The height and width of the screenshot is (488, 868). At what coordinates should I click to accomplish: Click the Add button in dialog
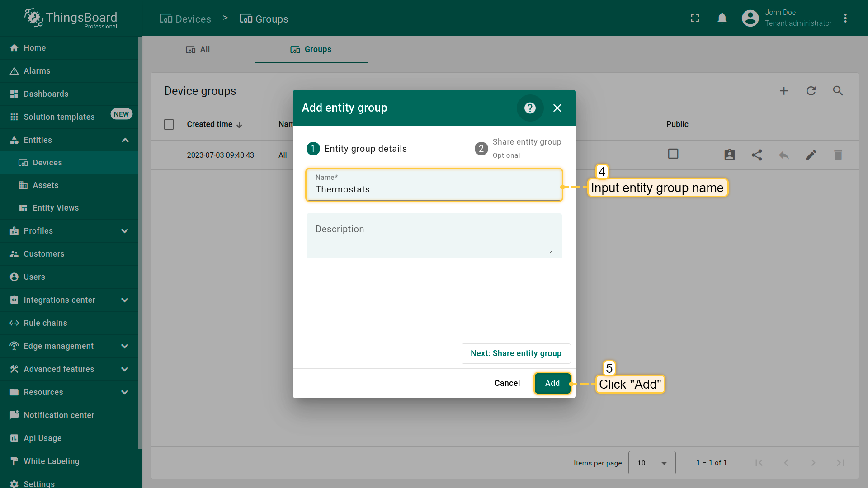tap(552, 383)
